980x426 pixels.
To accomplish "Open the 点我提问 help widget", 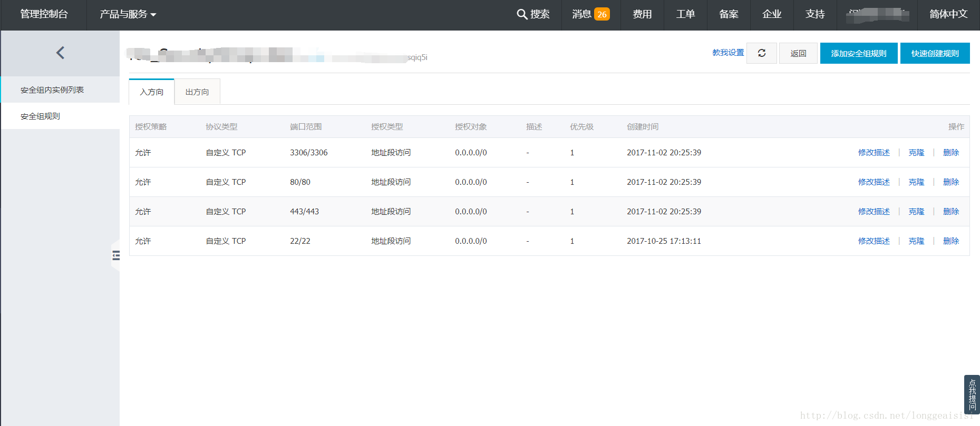I will click(x=972, y=395).
